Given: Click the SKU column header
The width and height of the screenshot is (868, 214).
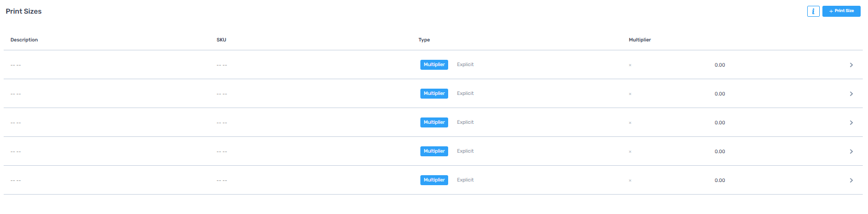Looking at the screenshot, I should coord(221,40).
